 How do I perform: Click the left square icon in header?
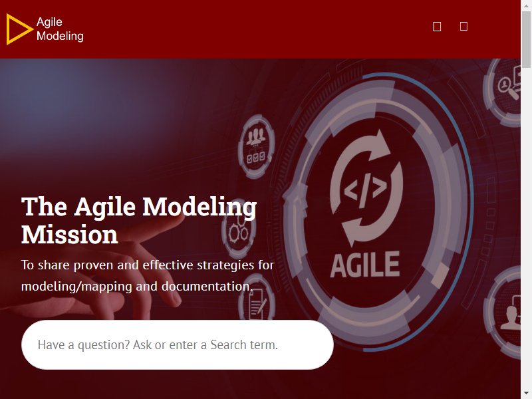pos(437,27)
